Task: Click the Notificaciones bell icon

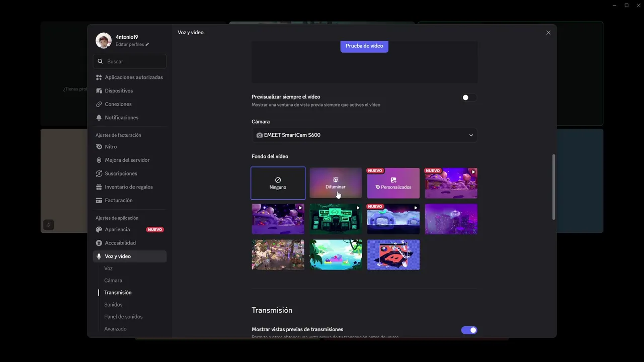Action: pyautogui.click(x=99, y=118)
